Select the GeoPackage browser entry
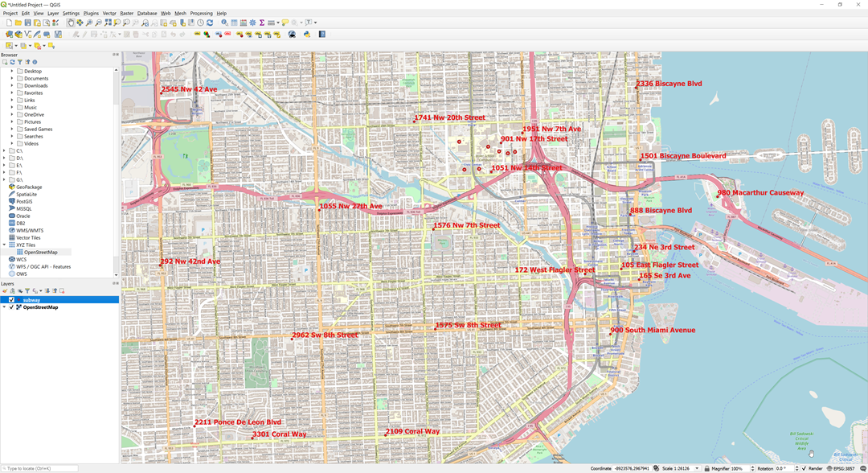Viewport: 868px width, 473px height. pyautogui.click(x=29, y=187)
